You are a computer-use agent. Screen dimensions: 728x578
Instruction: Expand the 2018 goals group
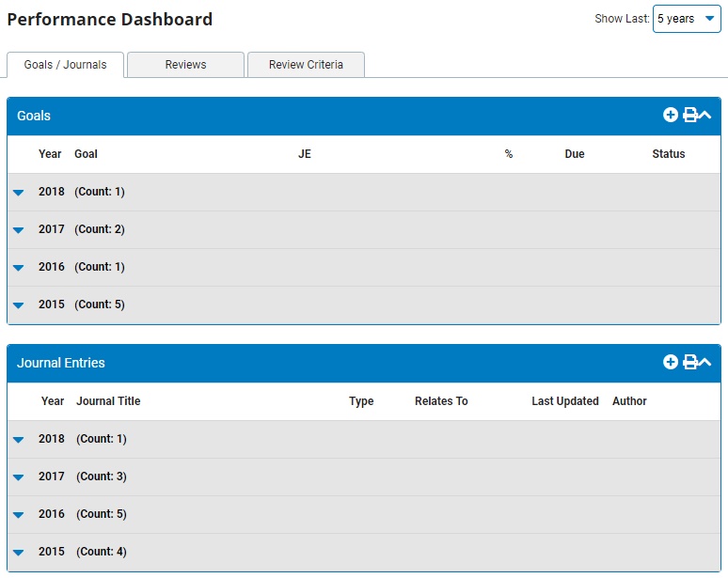(x=18, y=193)
